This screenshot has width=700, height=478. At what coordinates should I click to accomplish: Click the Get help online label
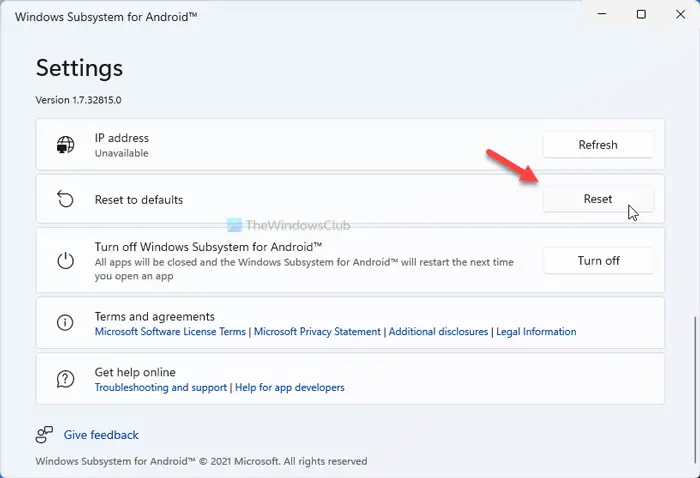click(135, 372)
